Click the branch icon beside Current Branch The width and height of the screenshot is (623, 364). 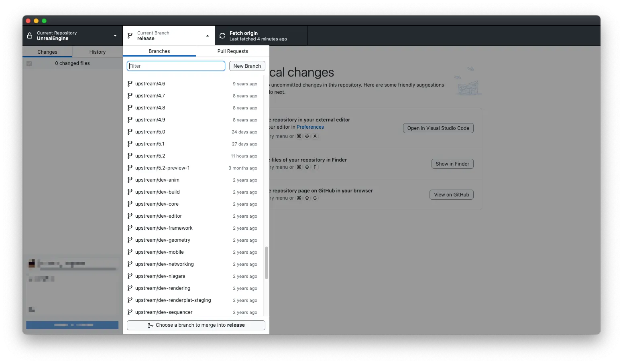point(130,36)
